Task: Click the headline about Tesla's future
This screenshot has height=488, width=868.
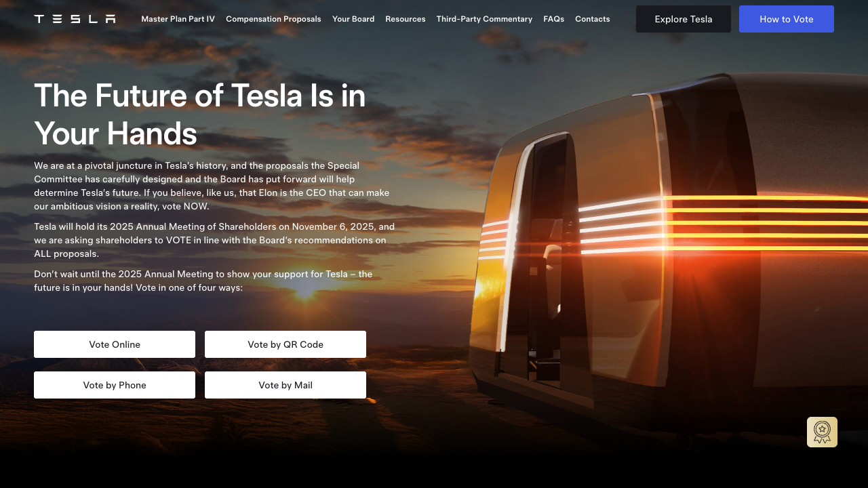Action: coord(200,115)
